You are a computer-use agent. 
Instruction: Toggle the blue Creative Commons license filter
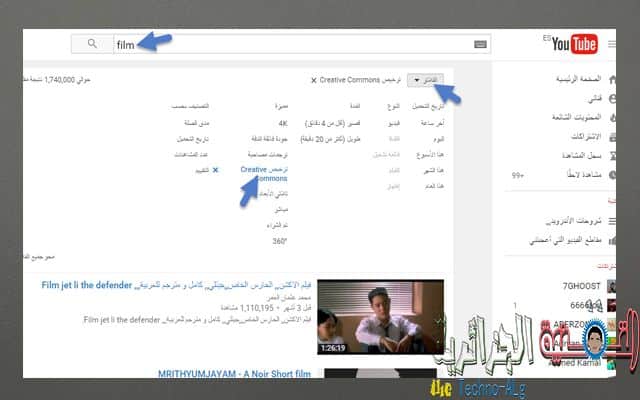(264, 174)
